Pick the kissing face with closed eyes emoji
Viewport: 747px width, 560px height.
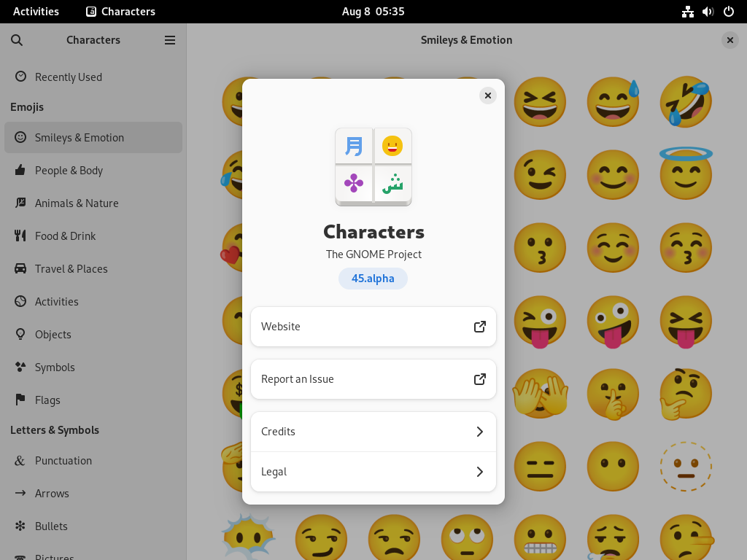coord(686,248)
